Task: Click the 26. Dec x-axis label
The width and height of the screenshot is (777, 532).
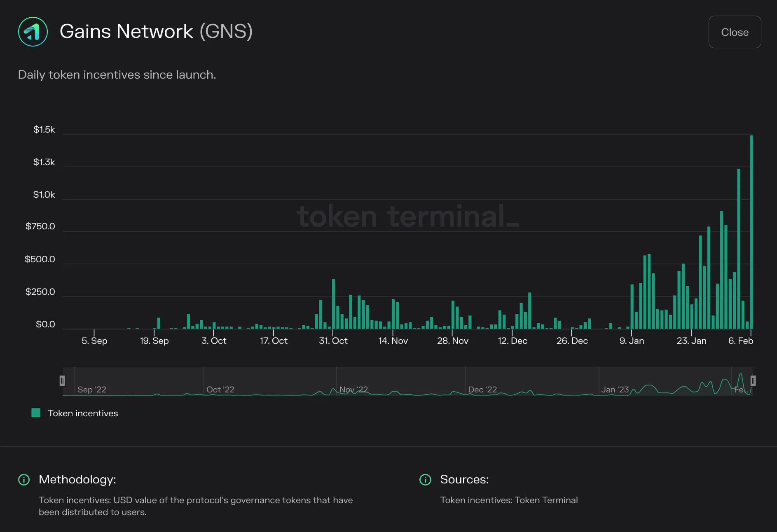Action: coord(572,341)
